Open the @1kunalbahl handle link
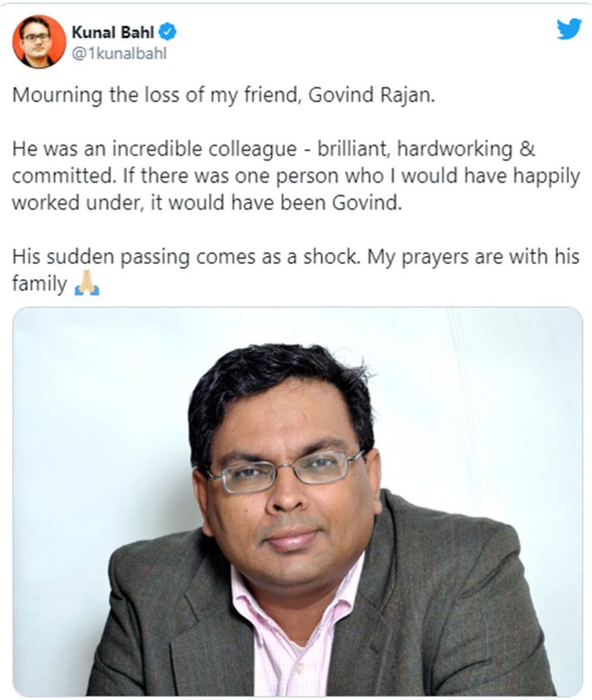This screenshot has height=700, width=592. 119,53
